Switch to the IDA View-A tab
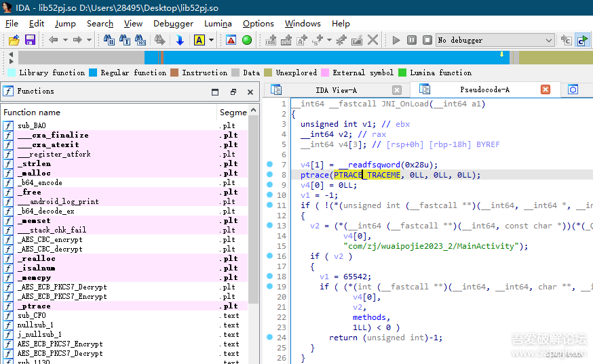This screenshot has height=364, width=593. tap(336, 89)
